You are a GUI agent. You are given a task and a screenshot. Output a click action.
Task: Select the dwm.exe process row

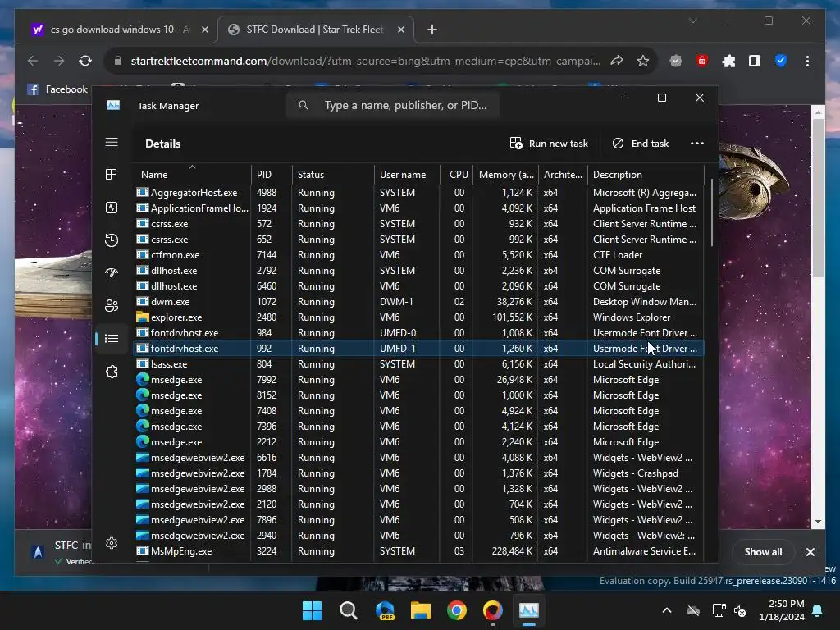[418, 302]
